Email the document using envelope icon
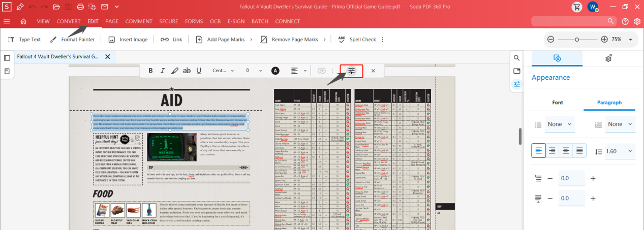Image resolution: width=644 pixels, height=230 pixels. 104,7
